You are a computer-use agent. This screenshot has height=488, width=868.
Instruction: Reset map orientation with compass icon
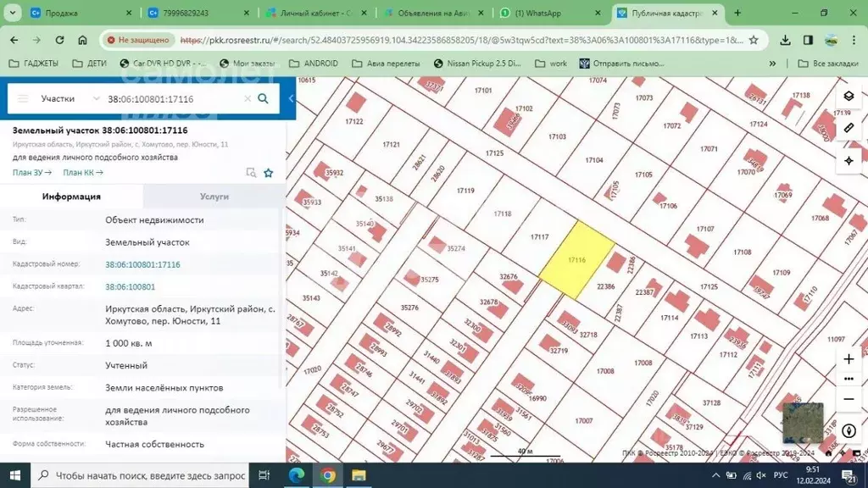849,431
